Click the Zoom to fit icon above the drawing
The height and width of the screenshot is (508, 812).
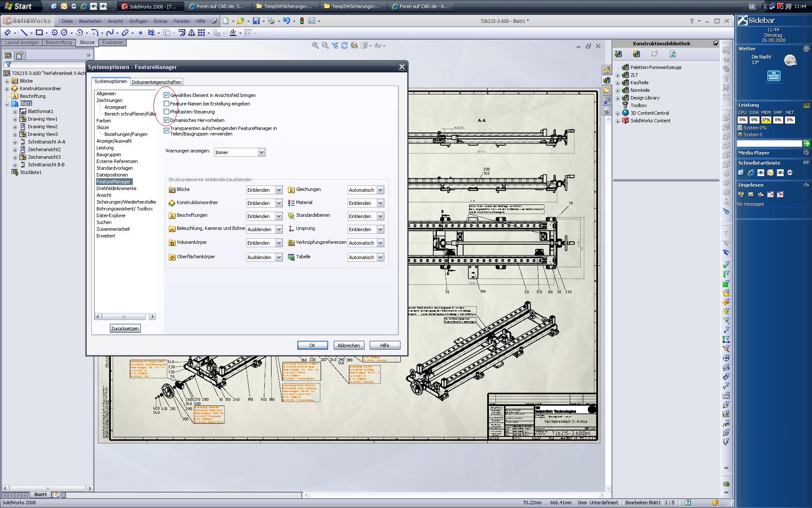coord(315,44)
